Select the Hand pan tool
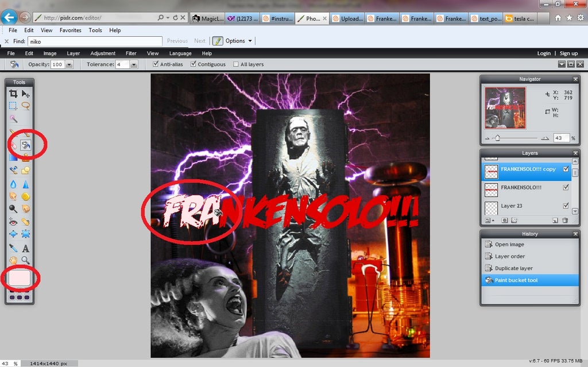This screenshot has height=367, width=588. click(13, 260)
